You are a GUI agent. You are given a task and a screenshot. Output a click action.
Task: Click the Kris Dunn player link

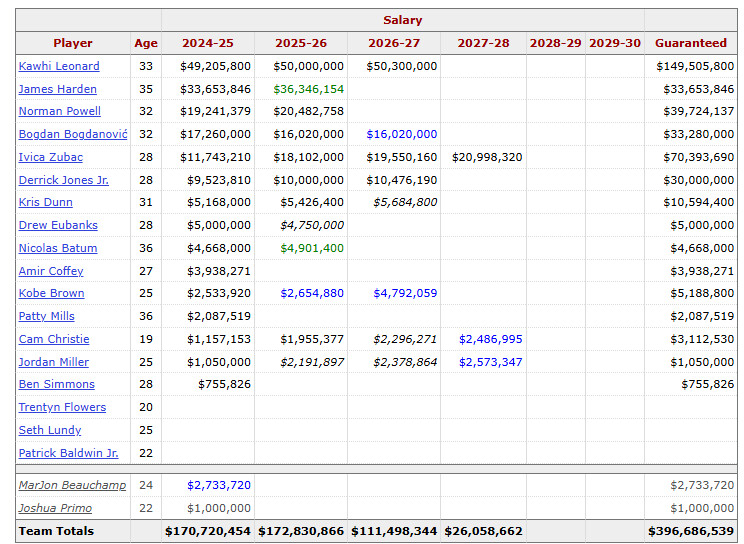point(45,202)
